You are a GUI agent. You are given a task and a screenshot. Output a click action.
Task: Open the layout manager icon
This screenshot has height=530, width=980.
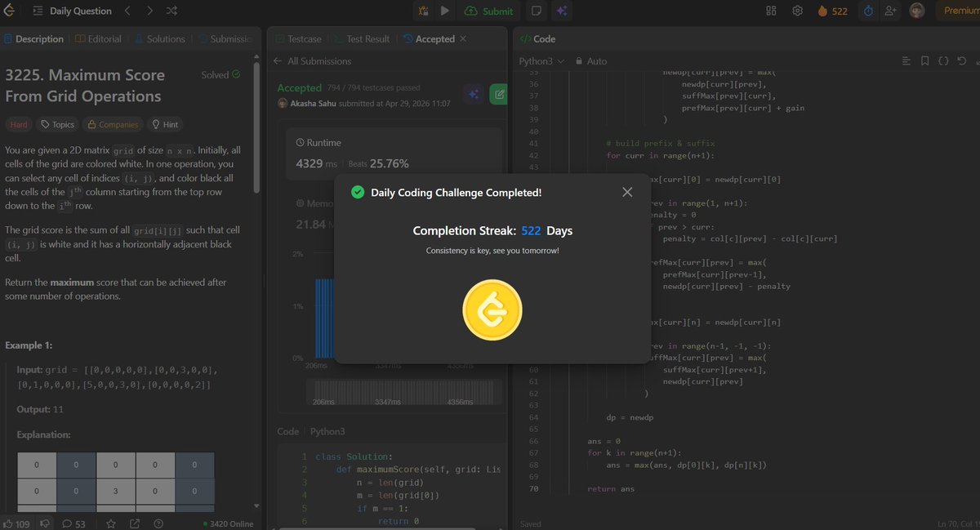(771, 11)
